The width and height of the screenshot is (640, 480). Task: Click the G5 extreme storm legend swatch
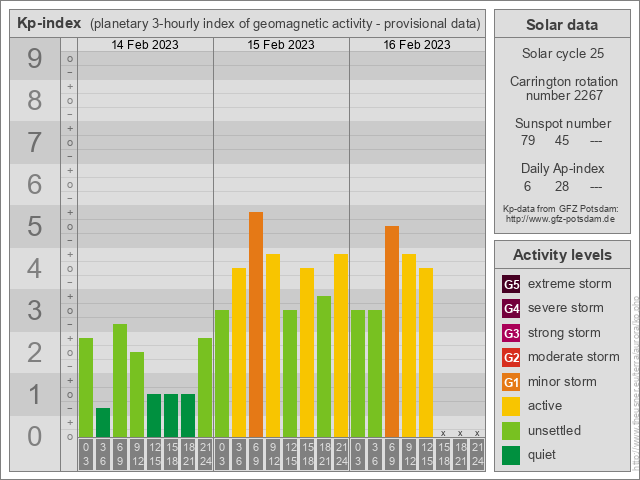(511, 284)
